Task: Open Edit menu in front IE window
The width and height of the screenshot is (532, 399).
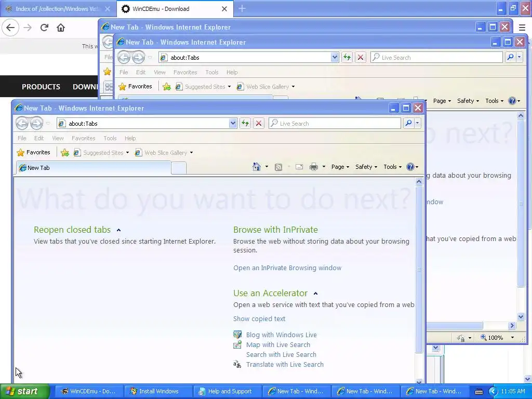Action: tap(39, 138)
